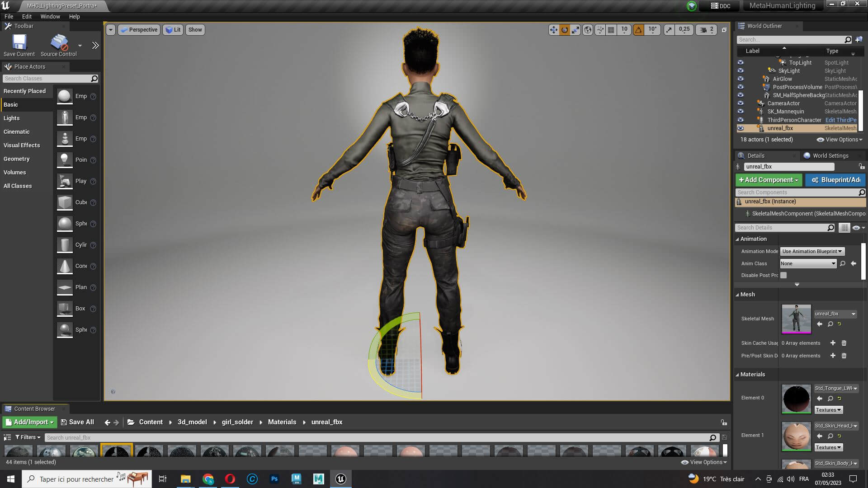Click the Save Current toolbar icon
The height and width of the screenshot is (488, 868).
point(19,42)
